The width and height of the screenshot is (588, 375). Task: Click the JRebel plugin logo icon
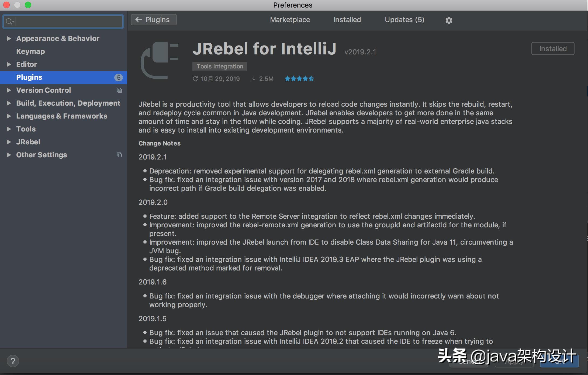point(160,60)
